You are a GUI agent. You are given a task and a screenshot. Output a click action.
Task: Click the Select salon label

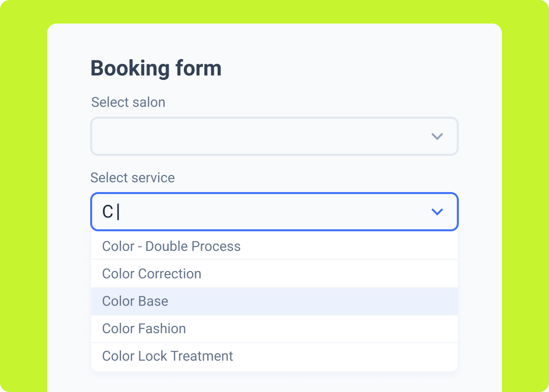pyautogui.click(x=128, y=102)
